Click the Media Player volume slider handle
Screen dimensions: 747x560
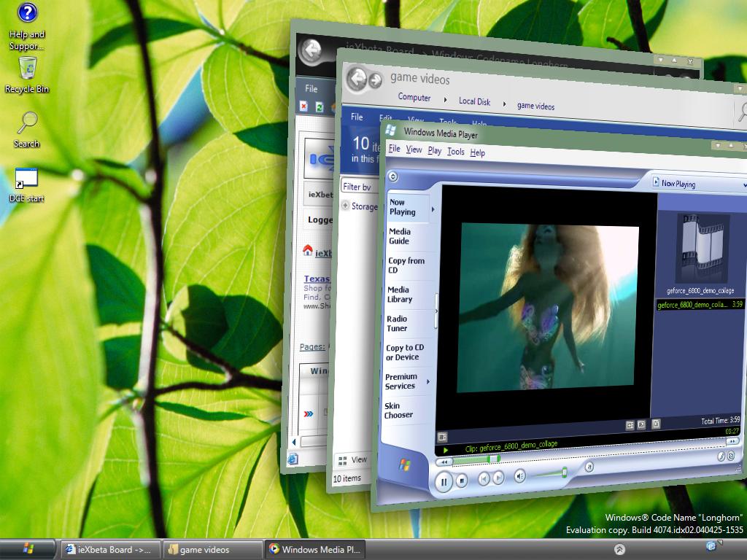tap(564, 472)
